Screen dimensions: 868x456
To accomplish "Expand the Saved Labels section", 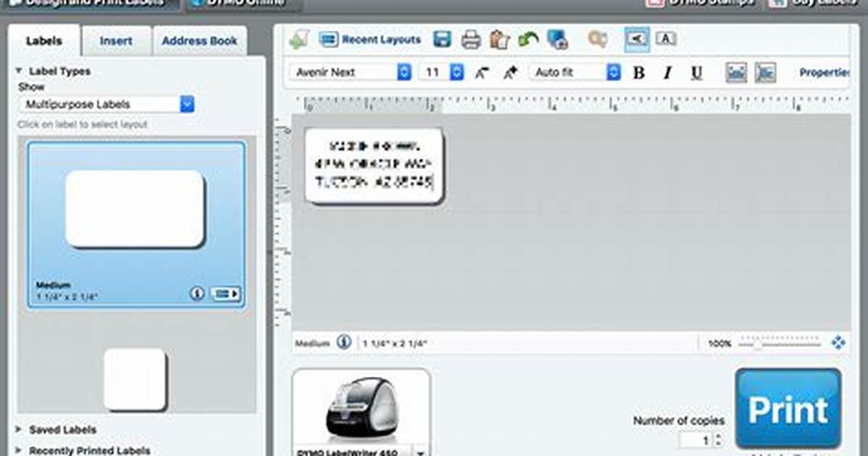I will click(19, 429).
